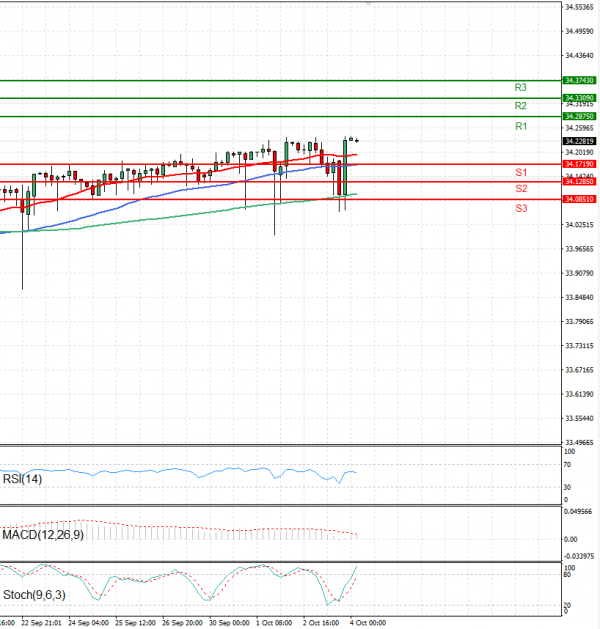This screenshot has height=629, width=600.
Task: Click the 34.43640 price axis label
Action: tap(580, 56)
